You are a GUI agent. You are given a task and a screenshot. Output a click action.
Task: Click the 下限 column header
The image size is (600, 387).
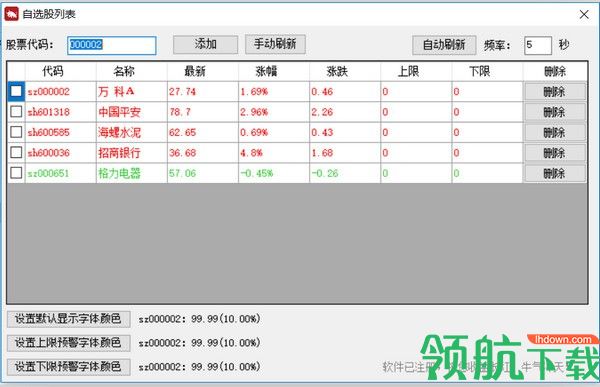click(x=487, y=71)
